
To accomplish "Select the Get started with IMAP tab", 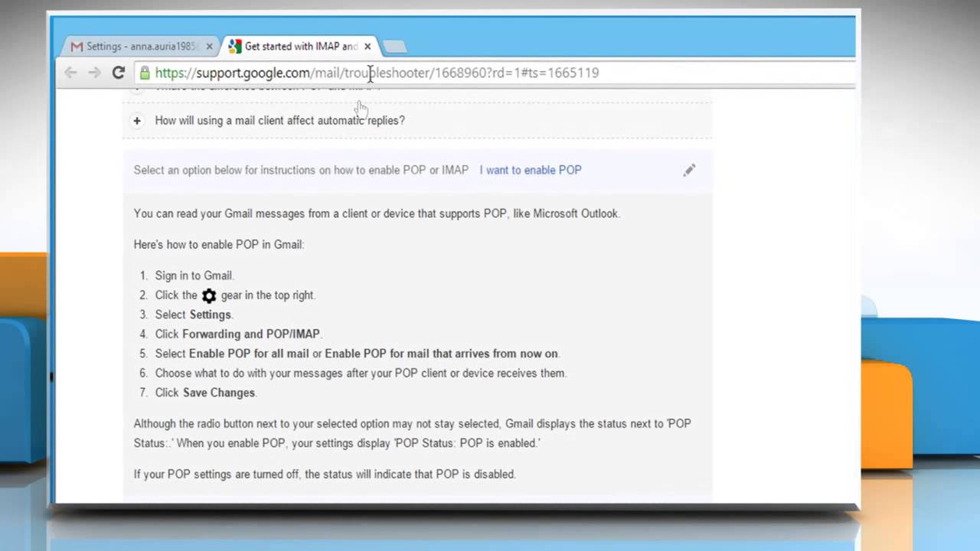I will (x=300, y=47).
